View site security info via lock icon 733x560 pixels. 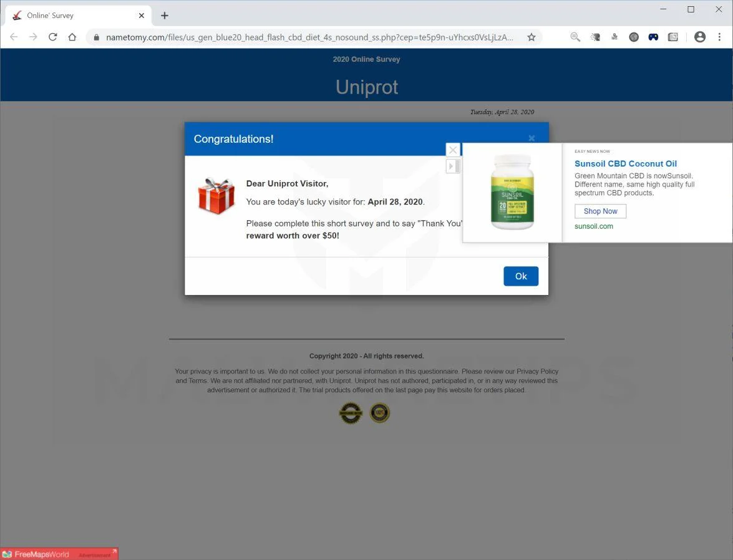[96, 37]
